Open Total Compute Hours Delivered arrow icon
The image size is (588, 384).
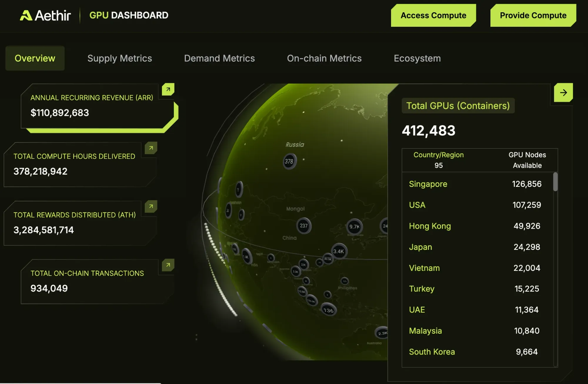click(151, 148)
